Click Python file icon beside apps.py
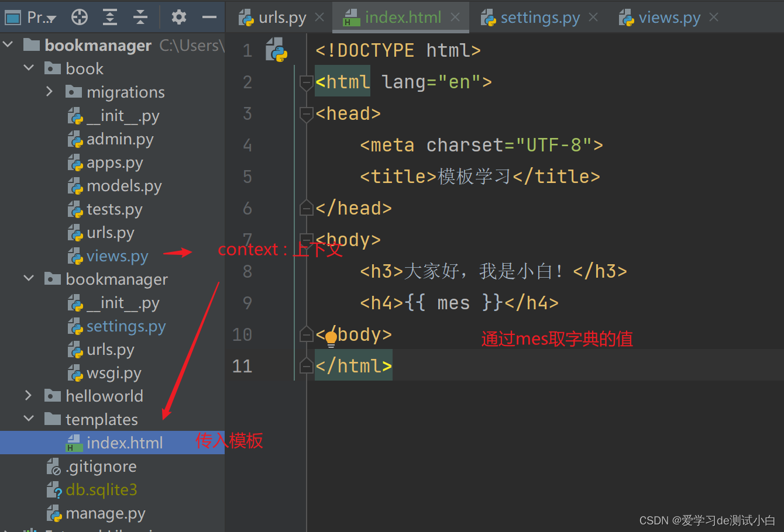 75,163
